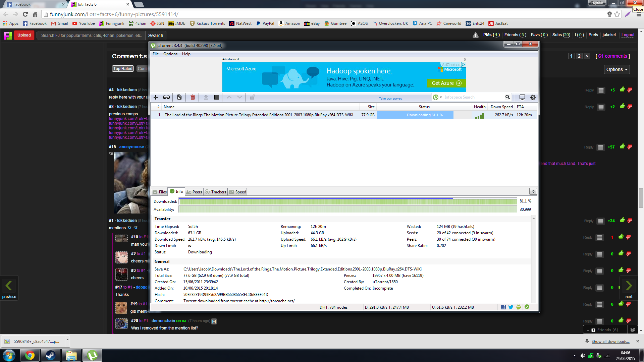
Task: Collapse the detailed info pane chevron
Action: pos(533,191)
